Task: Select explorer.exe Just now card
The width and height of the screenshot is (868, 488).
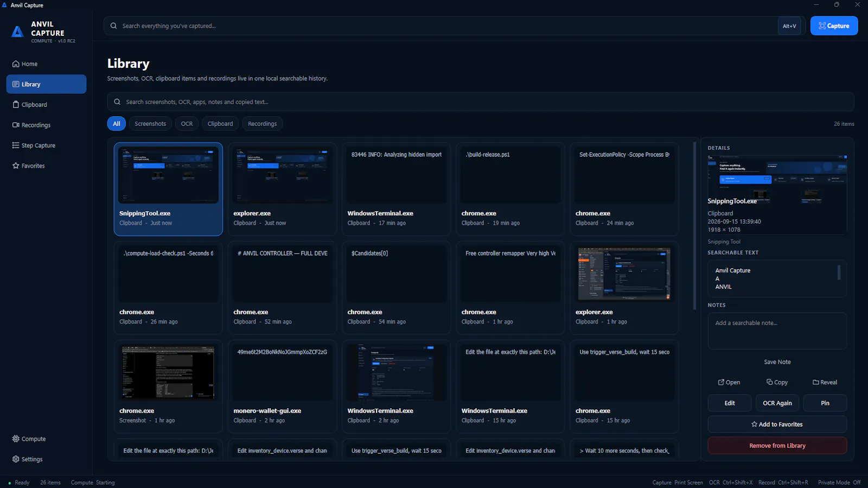Action: pyautogui.click(x=282, y=189)
